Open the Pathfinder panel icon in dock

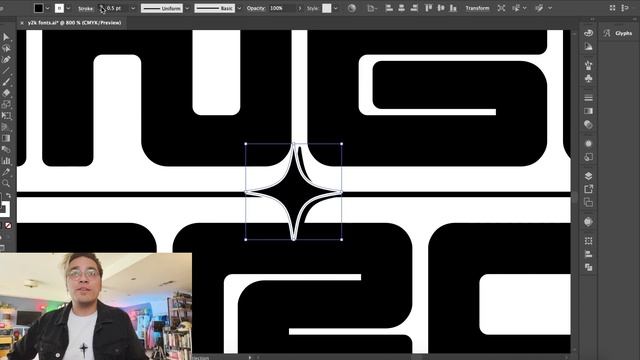588,267
